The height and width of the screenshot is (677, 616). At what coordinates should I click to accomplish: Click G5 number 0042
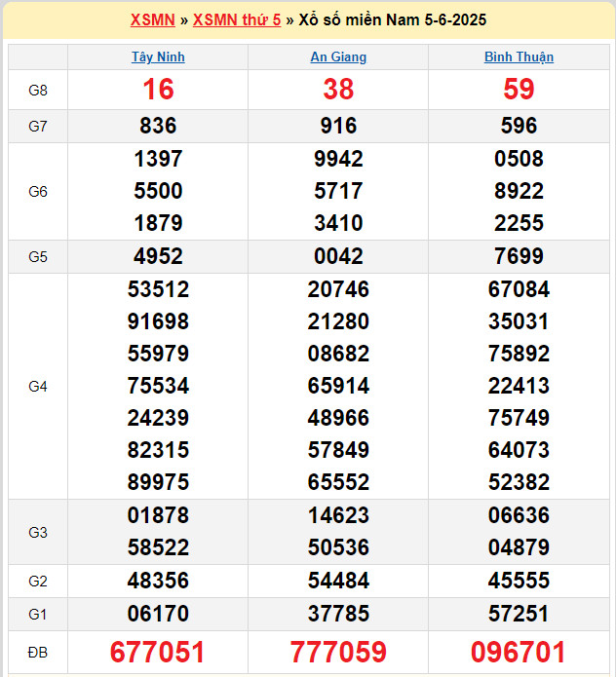tap(338, 256)
